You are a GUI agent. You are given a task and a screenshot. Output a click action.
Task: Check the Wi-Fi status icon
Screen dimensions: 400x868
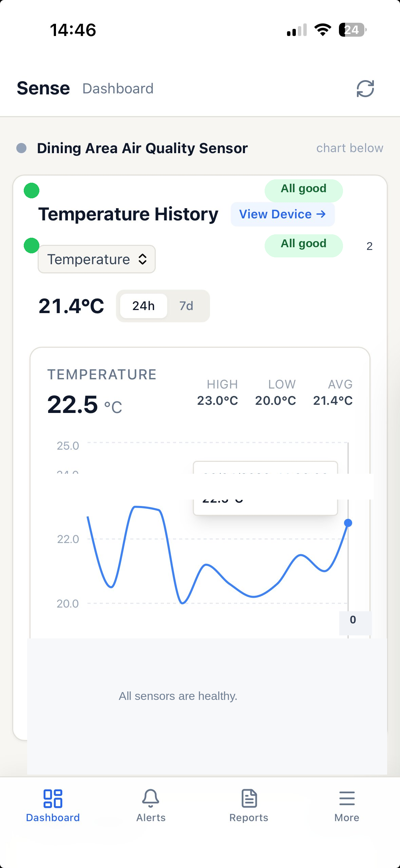pyautogui.click(x=323, y=30)
